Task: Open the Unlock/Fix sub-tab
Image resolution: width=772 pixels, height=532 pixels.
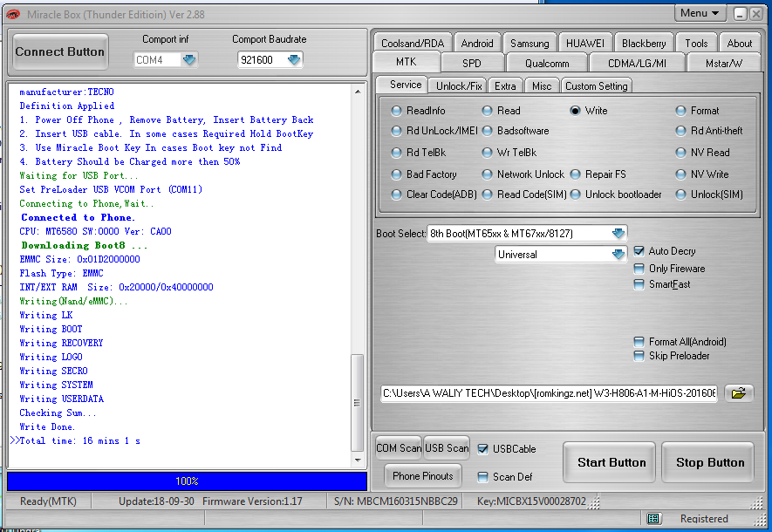Action: [x=458, y=85]
